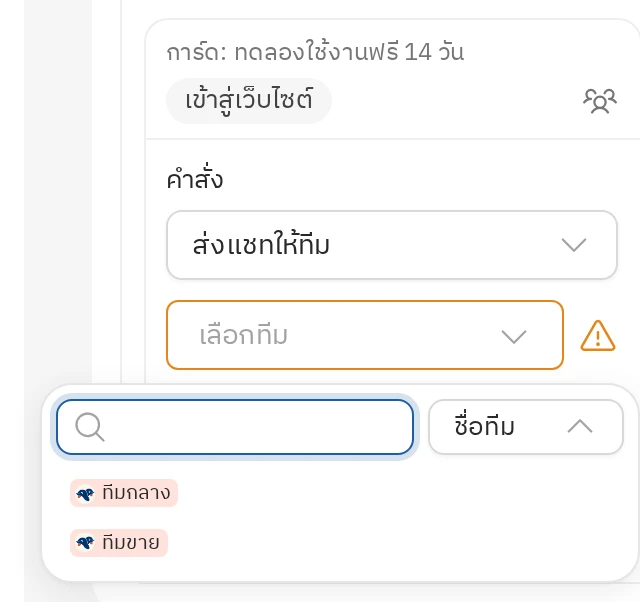640x602 pixels.
Task: Open the ส่งแชทให้ทีม command dropdown
Action: click(x=392, y=245)
